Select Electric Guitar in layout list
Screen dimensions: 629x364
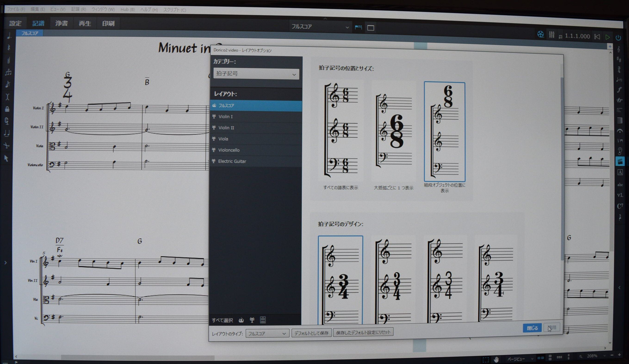coord(232,161)
